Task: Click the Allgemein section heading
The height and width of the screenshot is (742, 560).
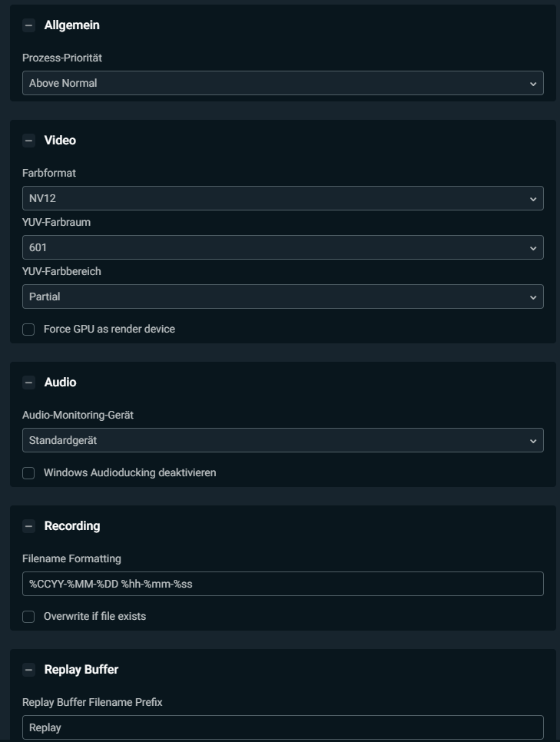Action: [x=72, y=25]
